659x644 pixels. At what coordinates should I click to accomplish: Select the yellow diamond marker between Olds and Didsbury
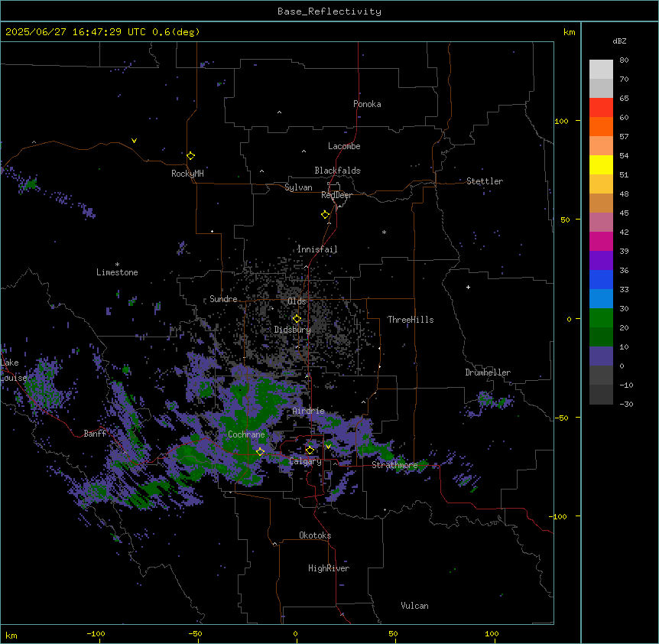click(x=297, y=319)
